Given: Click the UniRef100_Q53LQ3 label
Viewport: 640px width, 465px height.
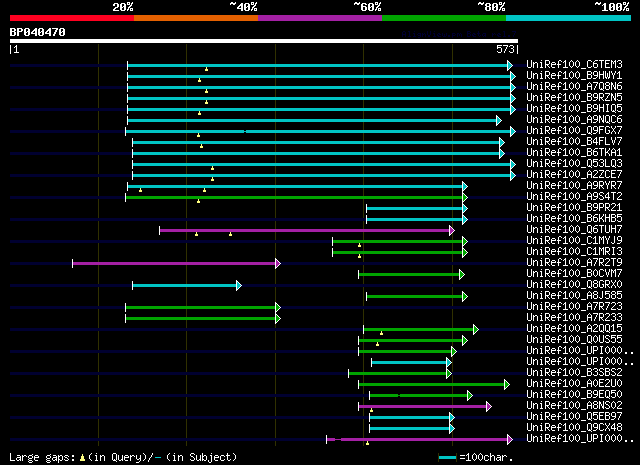Looking at the screenshot, I should tap(574, 164).
